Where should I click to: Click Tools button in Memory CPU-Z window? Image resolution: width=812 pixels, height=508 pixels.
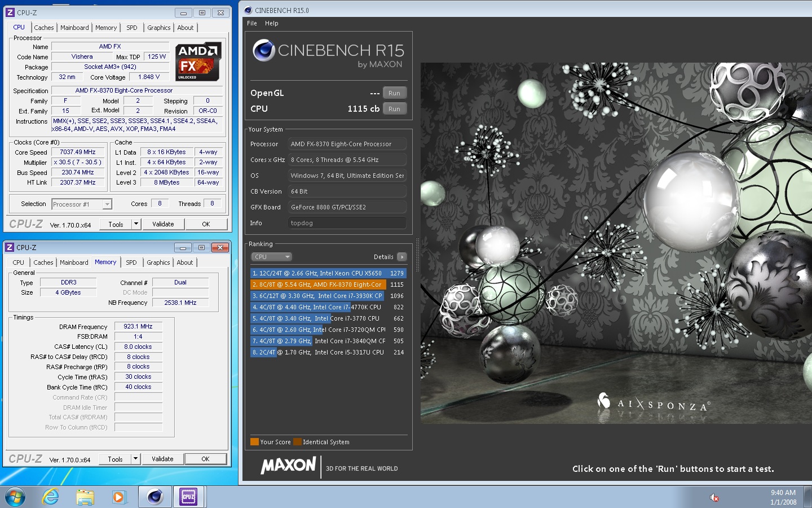tap(115, 459)
